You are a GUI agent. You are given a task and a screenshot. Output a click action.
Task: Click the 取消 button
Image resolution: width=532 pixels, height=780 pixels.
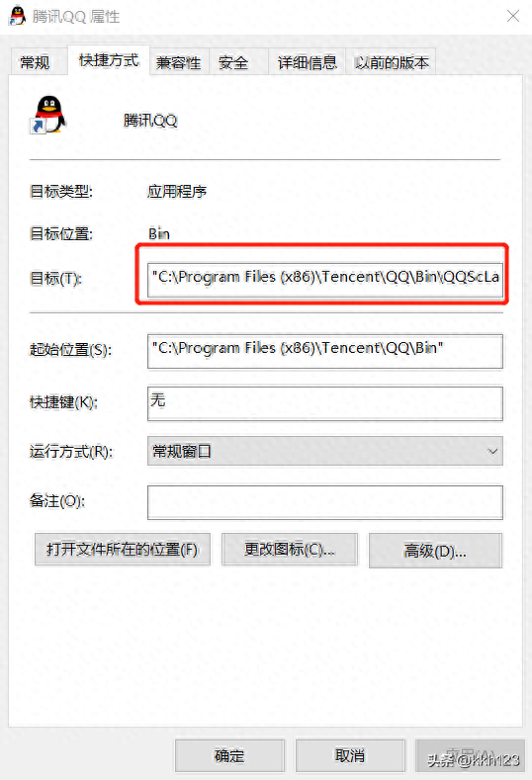click(350, 755)
